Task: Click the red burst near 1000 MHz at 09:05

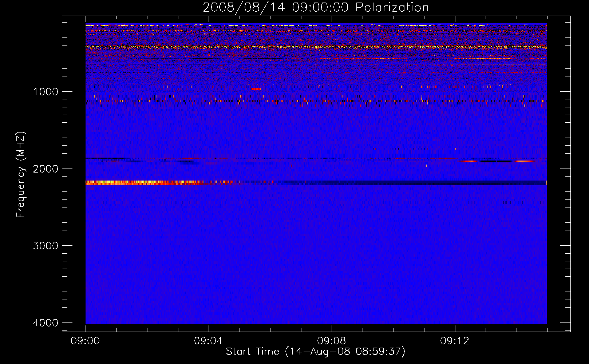Action: point(256,89)
